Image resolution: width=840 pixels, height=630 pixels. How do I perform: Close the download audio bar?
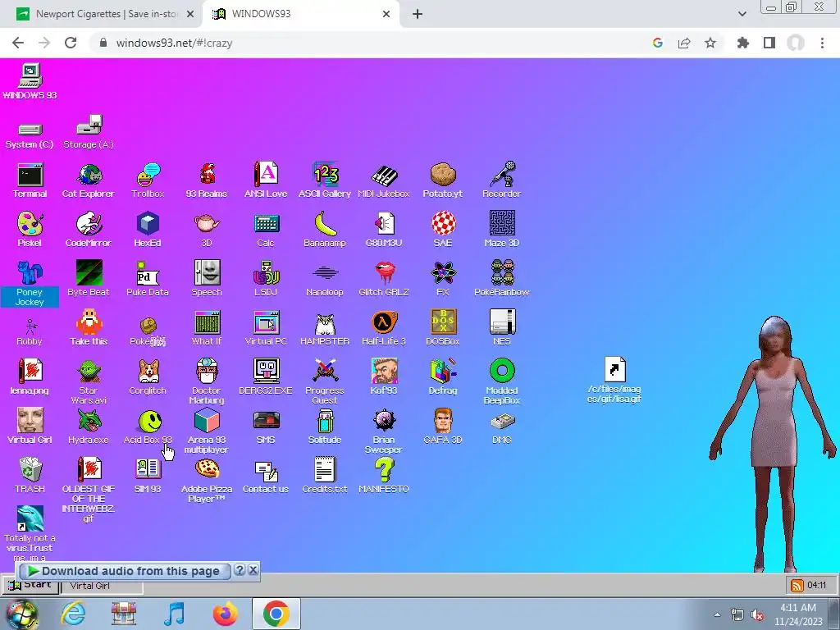click(x=253, y=570)
